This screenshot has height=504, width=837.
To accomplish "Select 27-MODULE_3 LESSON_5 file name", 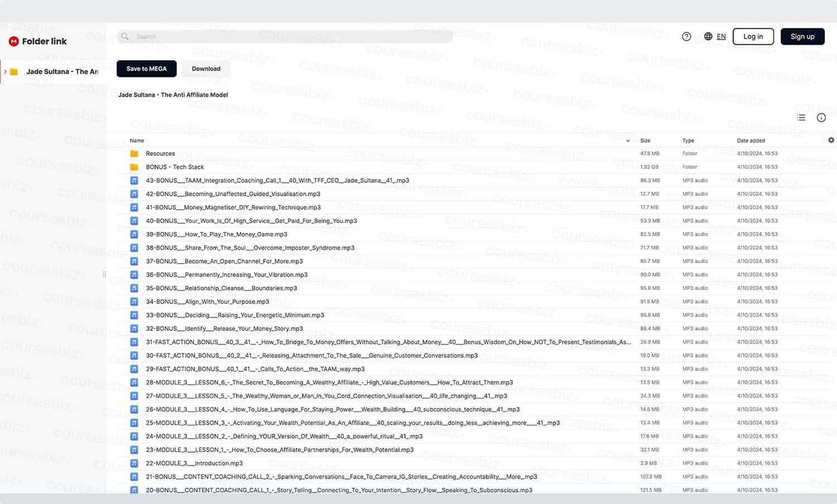I will click(x=326, y=396).
